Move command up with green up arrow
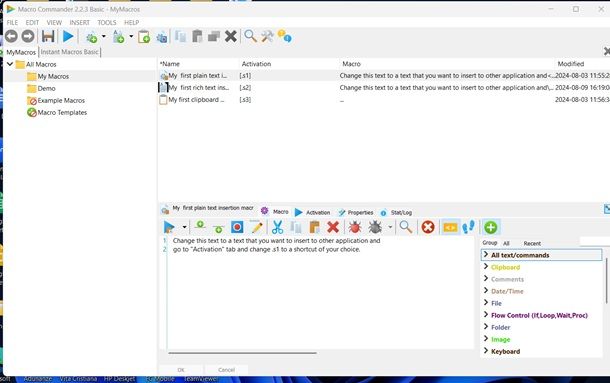The height and width of the screenshot is (383, 610). 200,225
